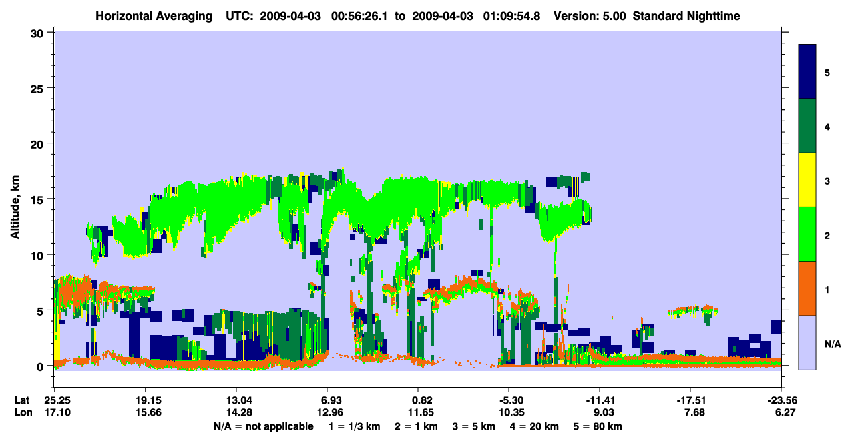Click the yellow color bar segment labeled 3
The width and height of the screenshot is (868, 445).
[x=807, y=180]
